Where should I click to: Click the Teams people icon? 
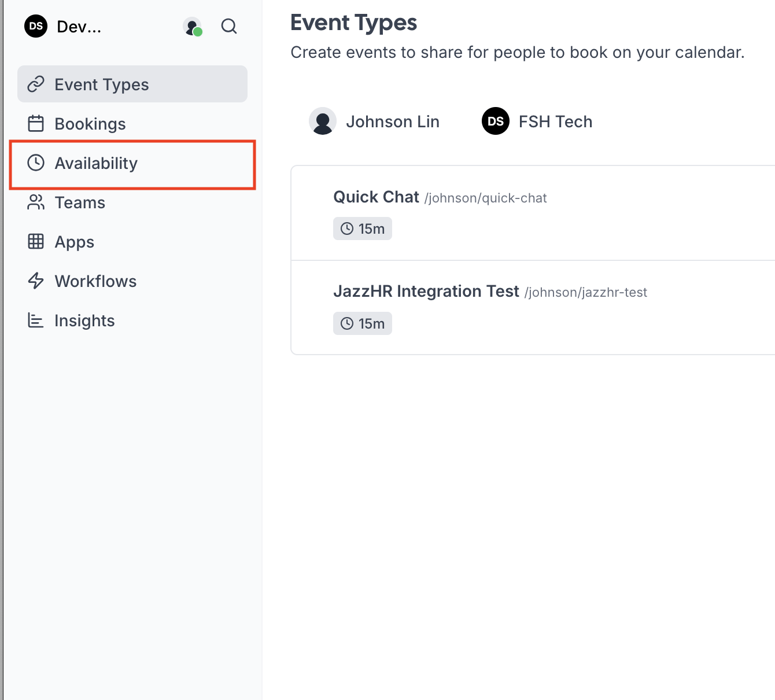(36, 202)
